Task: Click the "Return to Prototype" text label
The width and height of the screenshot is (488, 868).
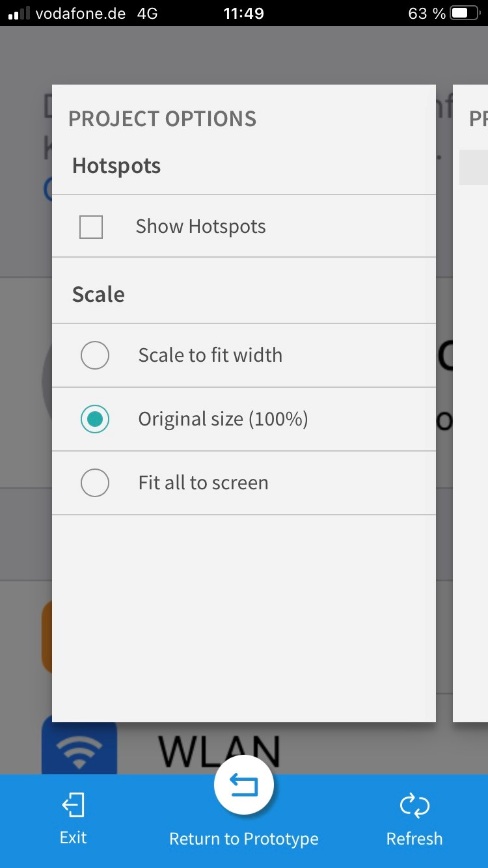Action: point(244,839)
